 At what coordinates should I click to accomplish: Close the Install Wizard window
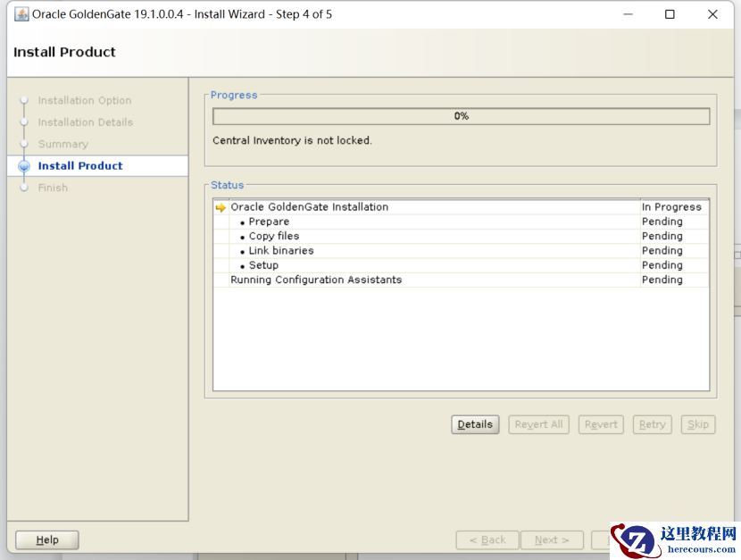click(712, 14)
